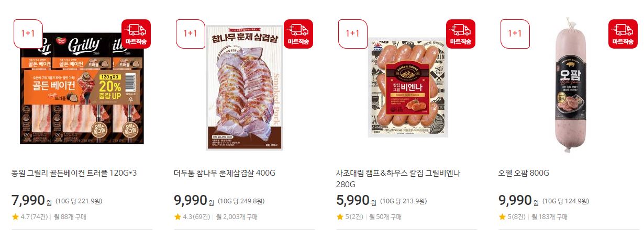This screenshot has height=230, width=644.
Task: Click the 1+1 badge on the Grilly bacon product
Action: [28, 33]
